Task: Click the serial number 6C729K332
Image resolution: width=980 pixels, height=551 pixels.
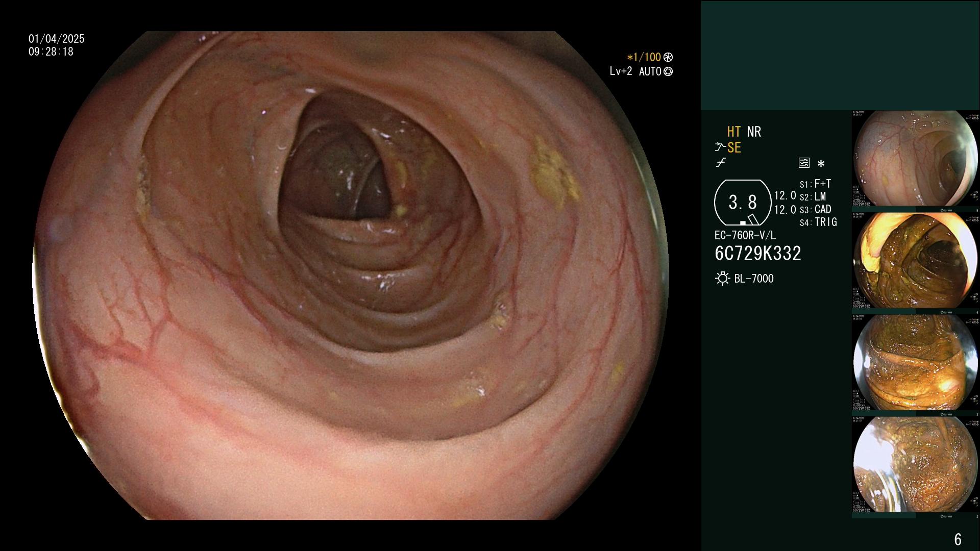Action: tap(758, 254)
